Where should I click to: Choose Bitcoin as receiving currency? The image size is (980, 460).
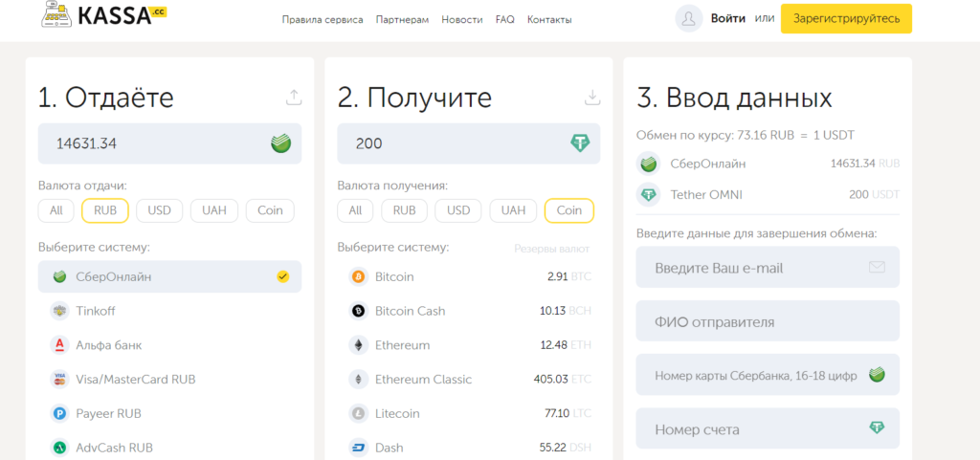pos(469,276)
